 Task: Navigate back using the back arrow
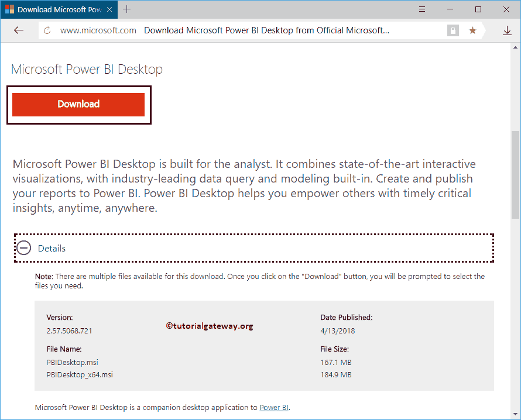(x=18, y=30)
